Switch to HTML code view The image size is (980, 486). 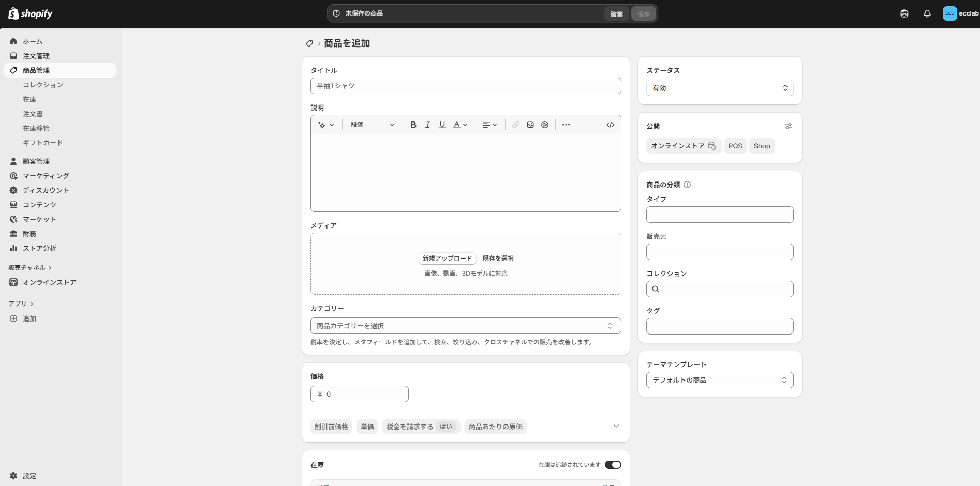pos(610,125)
